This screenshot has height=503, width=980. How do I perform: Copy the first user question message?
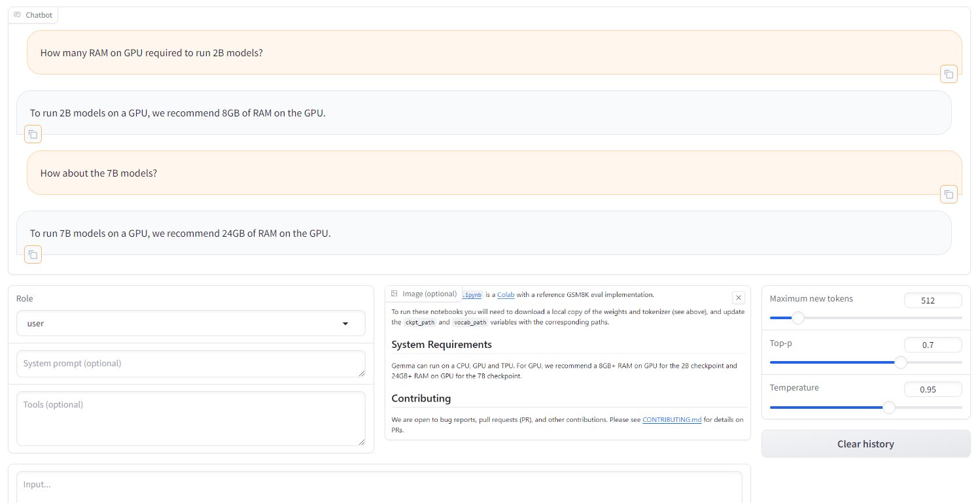949,74
